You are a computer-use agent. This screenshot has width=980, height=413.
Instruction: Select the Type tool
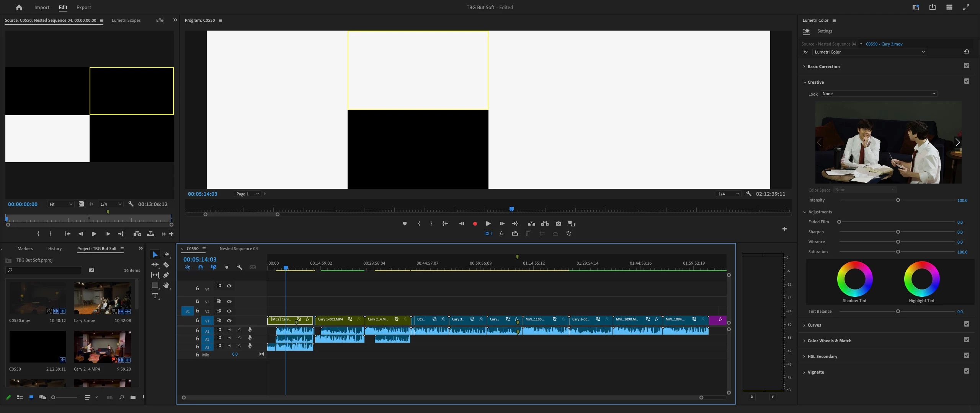155,296
